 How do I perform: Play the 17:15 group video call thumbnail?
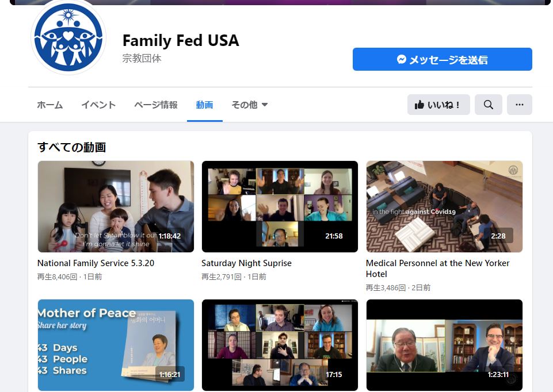pos(280,345)
